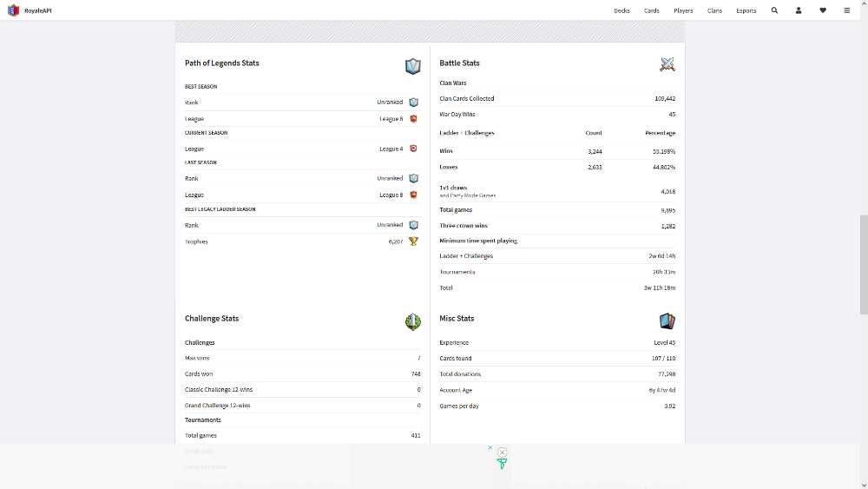Open the Clans menu
This screenshot has height=489, width=868.
pos(714,10)
